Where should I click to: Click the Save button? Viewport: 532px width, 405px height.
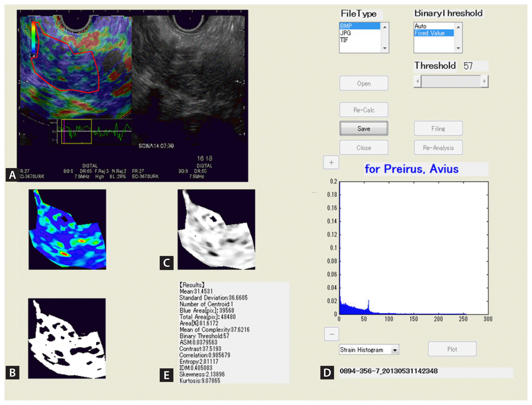point(364,129)
